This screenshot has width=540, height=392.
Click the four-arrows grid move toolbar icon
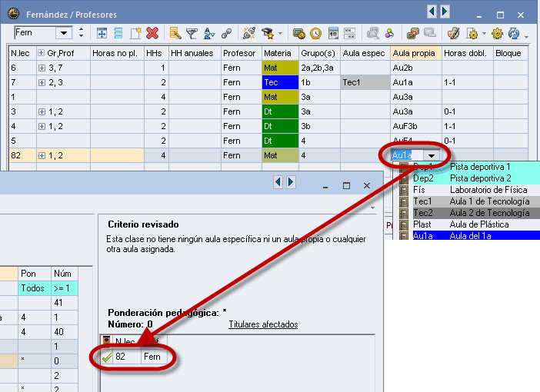click(102, 33)
